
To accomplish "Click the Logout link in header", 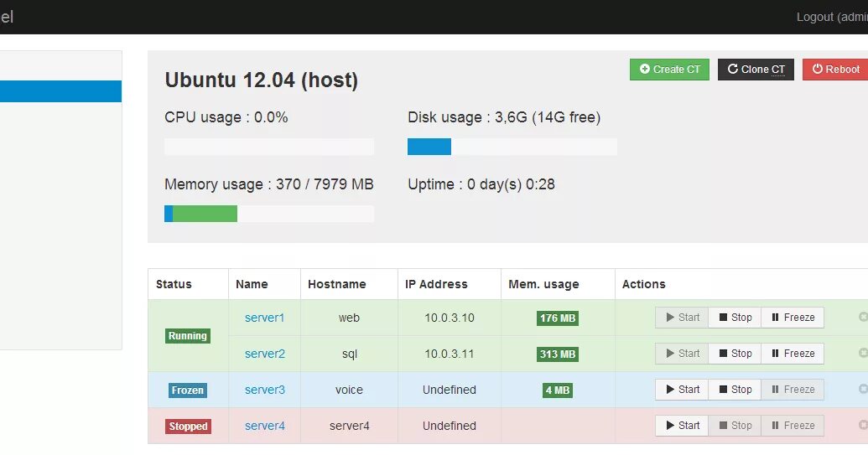I will [x=830, y=17].
